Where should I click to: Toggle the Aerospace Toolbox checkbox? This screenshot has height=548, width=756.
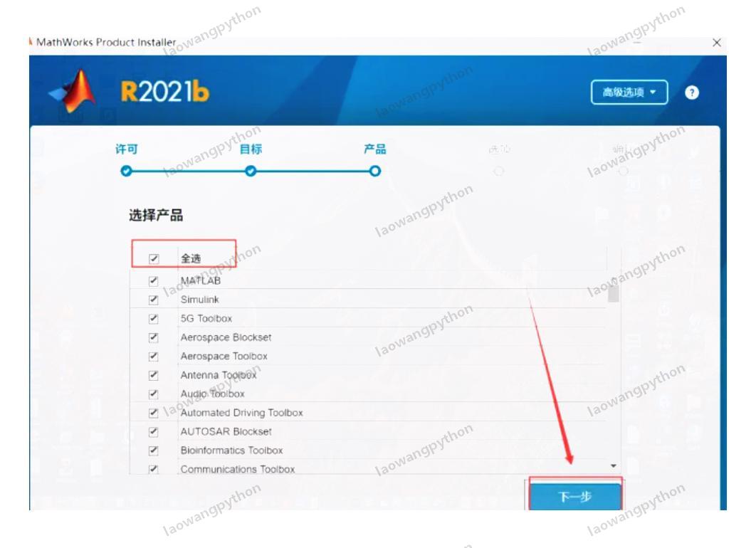pyautogui.click(x=153, y=356)
